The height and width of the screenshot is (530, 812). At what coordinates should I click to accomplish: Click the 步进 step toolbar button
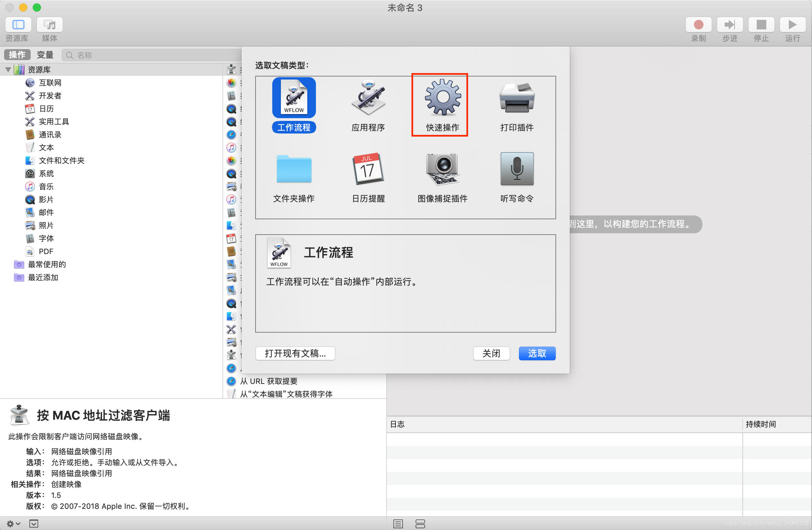[730, 25]
